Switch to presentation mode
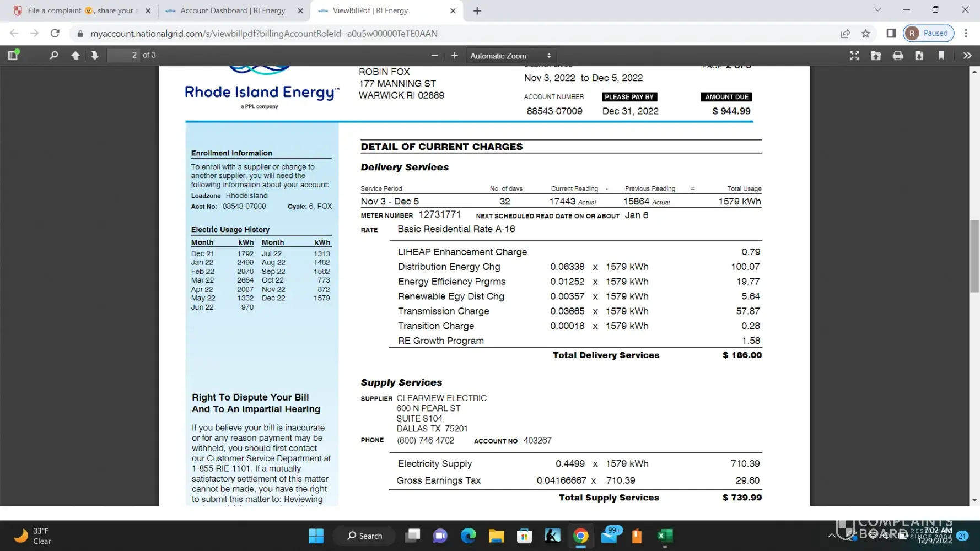 [854, 56]
